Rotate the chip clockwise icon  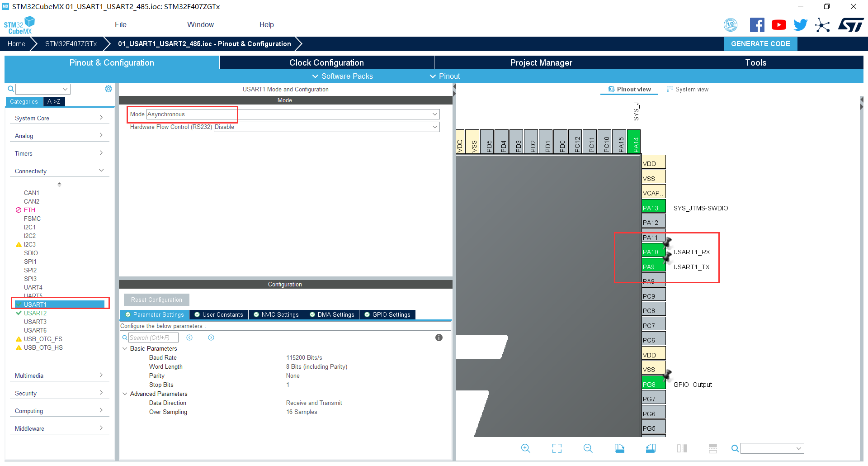coord(619,448)
